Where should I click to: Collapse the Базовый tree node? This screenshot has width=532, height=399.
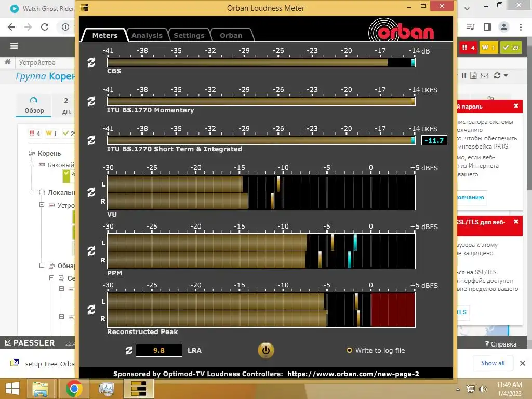point(32,164)
